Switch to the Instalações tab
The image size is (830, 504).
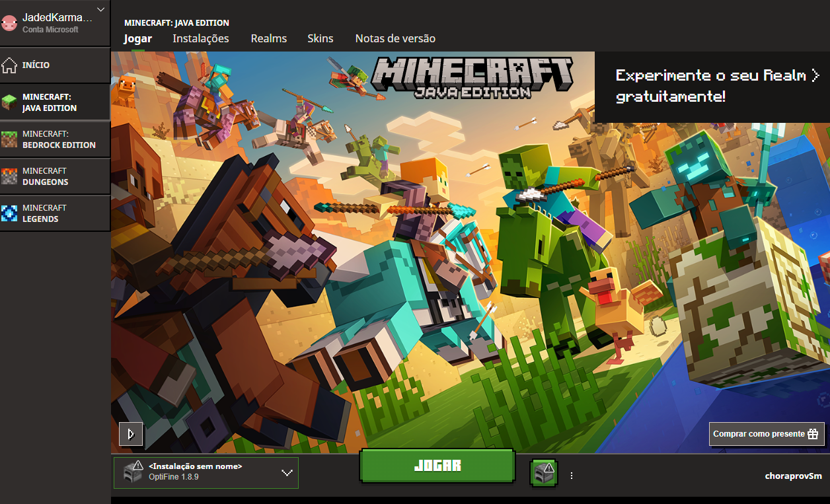(201, 38)
